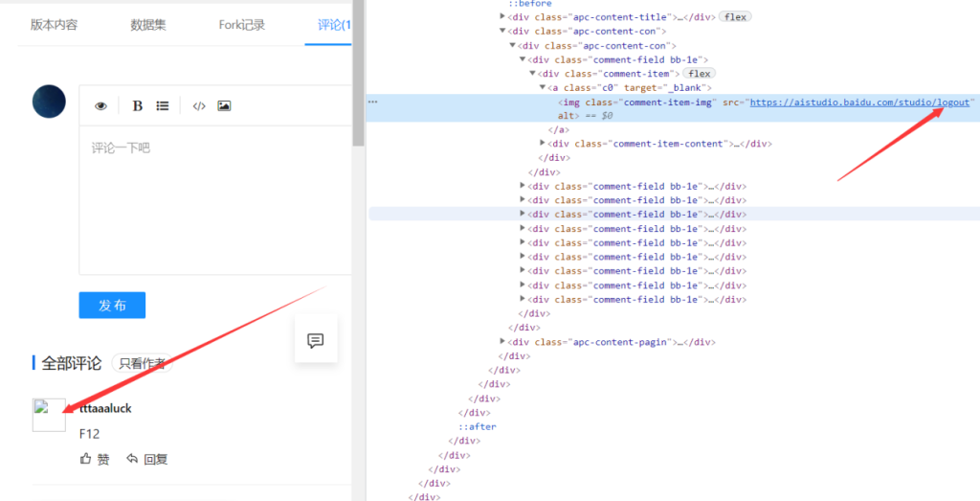
Task: Click into the 评论一下吧 comment text area
Action: tap(215, 201)
